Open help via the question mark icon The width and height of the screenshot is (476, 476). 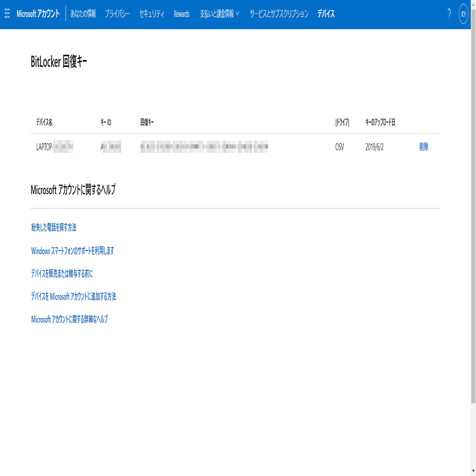pyautogui.click(x=449, y=14)
